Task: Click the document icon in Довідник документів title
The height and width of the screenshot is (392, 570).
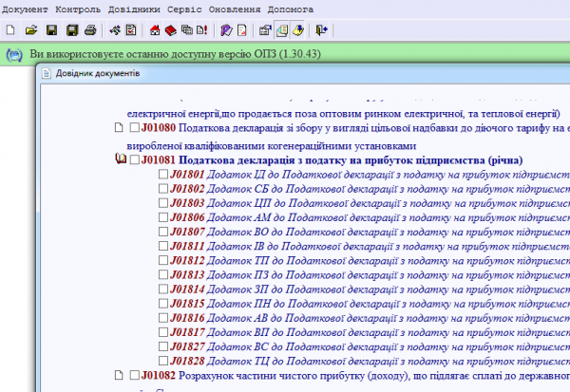Action: point(47,73)
